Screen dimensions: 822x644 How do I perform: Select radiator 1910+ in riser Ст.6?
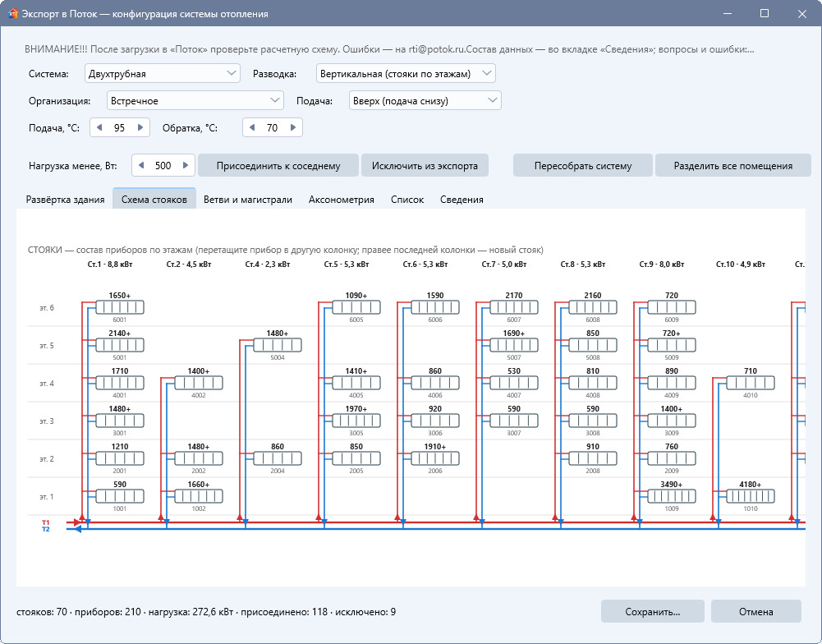(x=435, y=458)
